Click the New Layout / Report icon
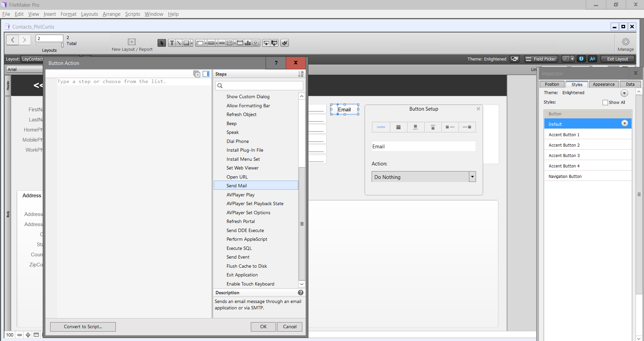644x341 pixels. pos(132,42)
